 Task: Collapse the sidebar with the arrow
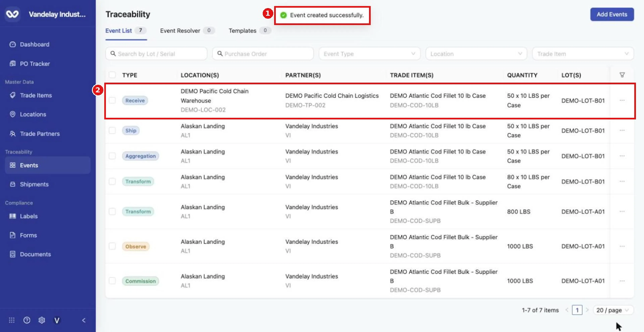[84, 320]
